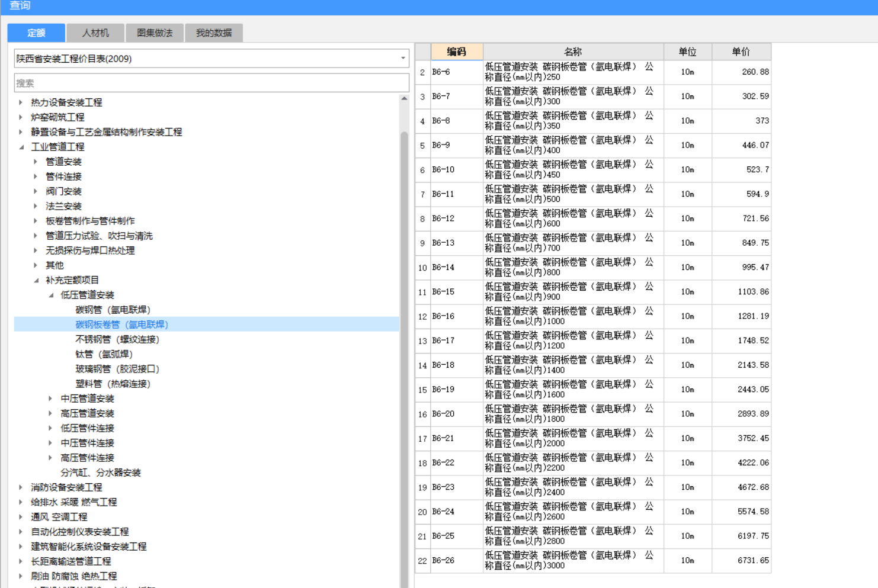The image size is (878, 588).
Task: Expand 管道安装 tree node
Action: pos(36,162)
